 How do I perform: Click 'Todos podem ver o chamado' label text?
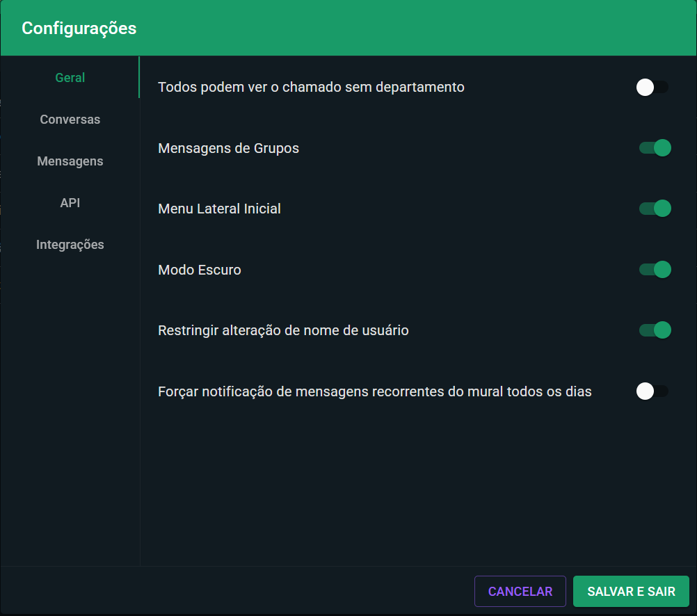tap(311, 87)
